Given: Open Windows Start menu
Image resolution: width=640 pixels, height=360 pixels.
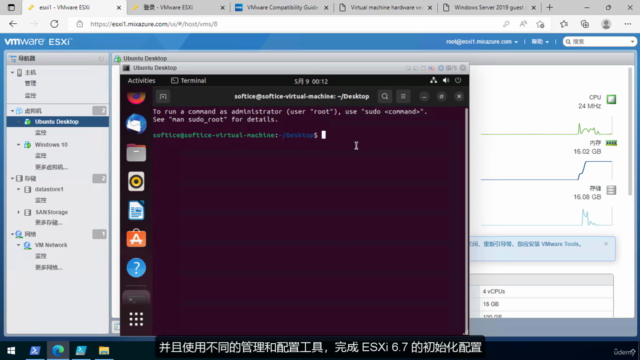Looking at the screenshot, I should [11, 350].
